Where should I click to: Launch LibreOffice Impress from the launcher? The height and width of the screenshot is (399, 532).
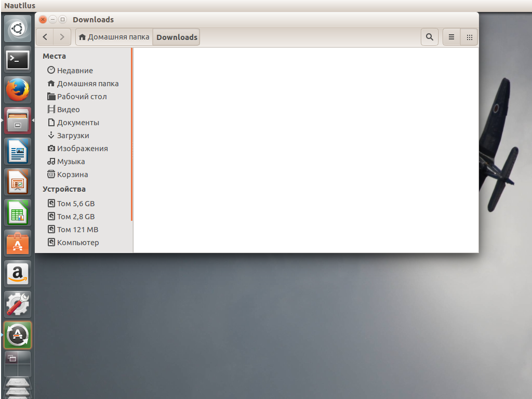pos(18,182)
